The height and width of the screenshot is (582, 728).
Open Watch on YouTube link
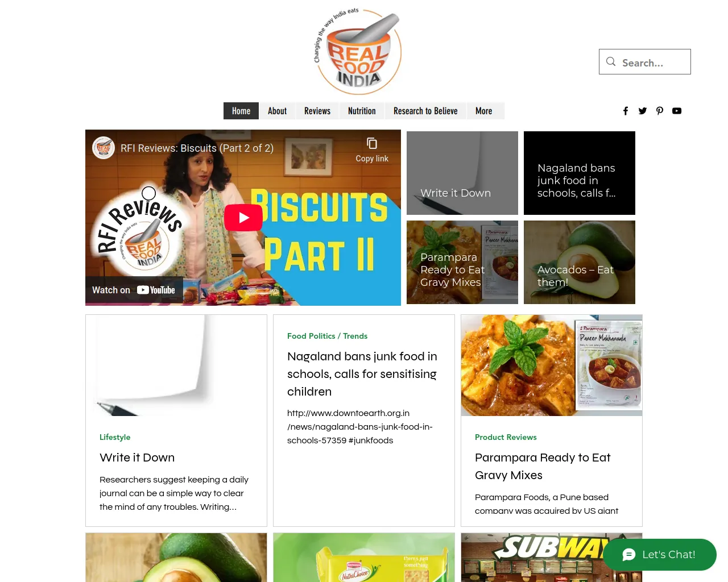point(134,290)
